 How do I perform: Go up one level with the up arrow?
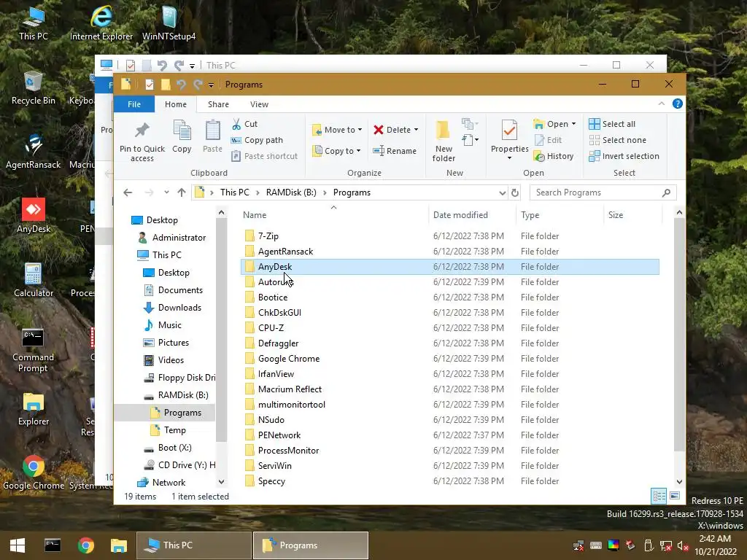click(182, 192)
